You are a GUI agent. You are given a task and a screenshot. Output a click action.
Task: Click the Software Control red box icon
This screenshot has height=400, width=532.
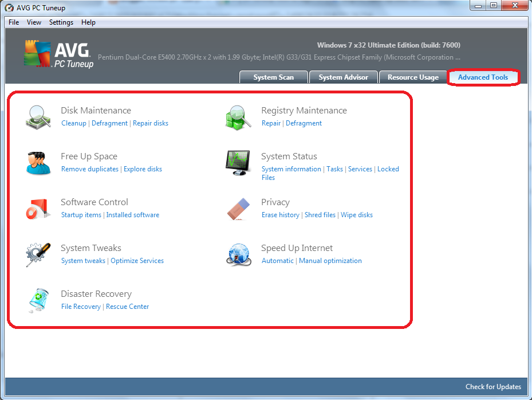click(x=38, y=209)
